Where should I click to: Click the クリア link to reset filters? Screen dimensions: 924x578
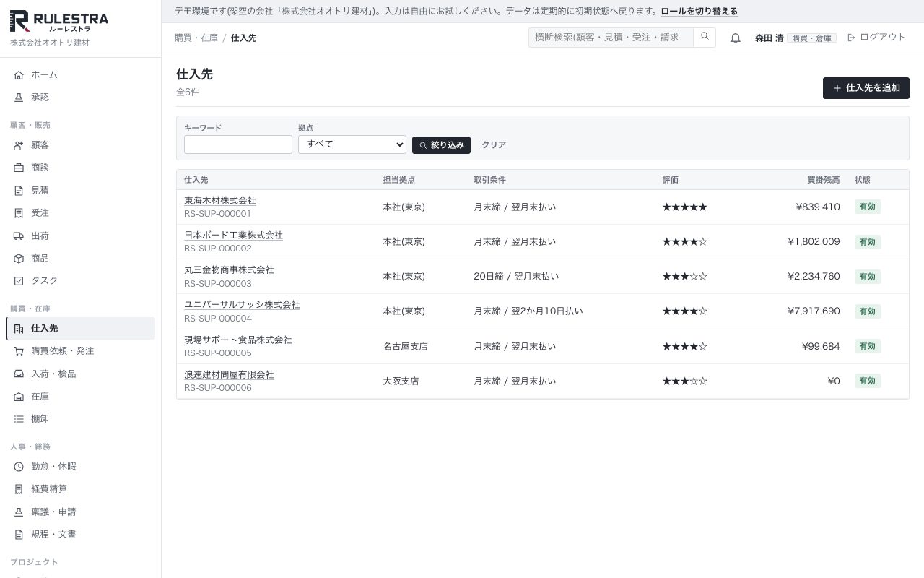494,145
